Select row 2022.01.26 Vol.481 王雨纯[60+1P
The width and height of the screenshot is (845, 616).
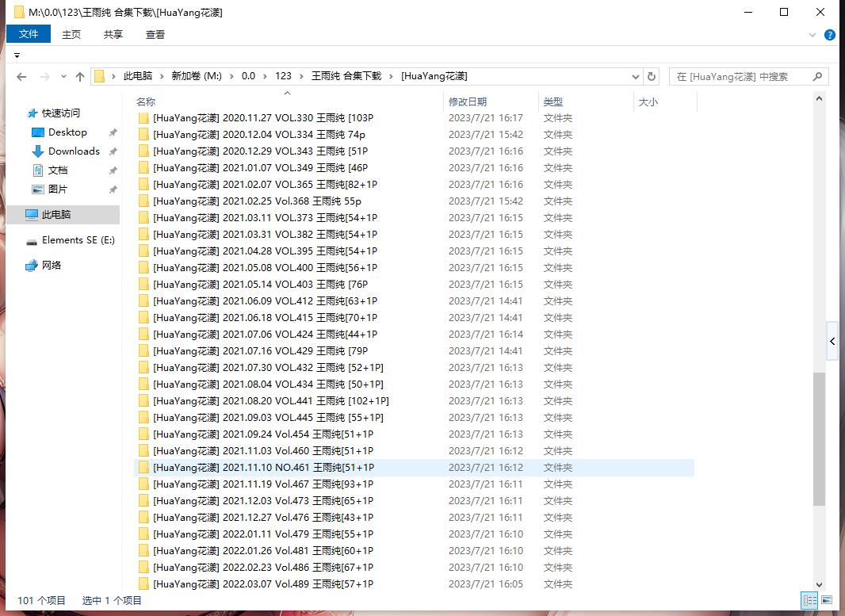pyautogui.click(x=414, y=551)
